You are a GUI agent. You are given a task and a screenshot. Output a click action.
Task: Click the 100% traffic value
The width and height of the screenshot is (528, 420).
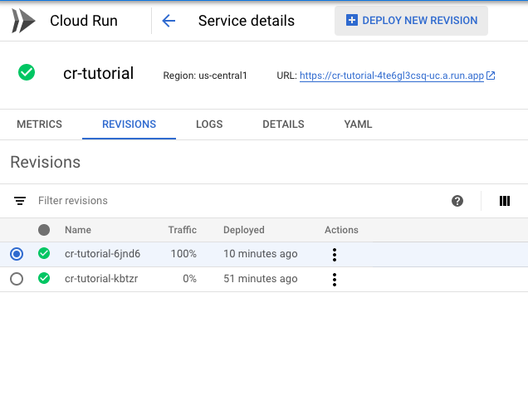[x=183, y=254]
